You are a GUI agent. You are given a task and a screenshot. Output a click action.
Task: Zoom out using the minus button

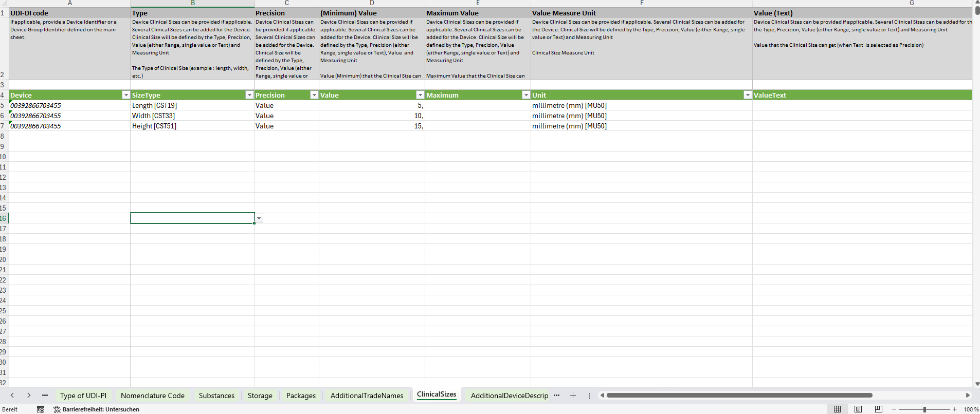click(894, 409)
